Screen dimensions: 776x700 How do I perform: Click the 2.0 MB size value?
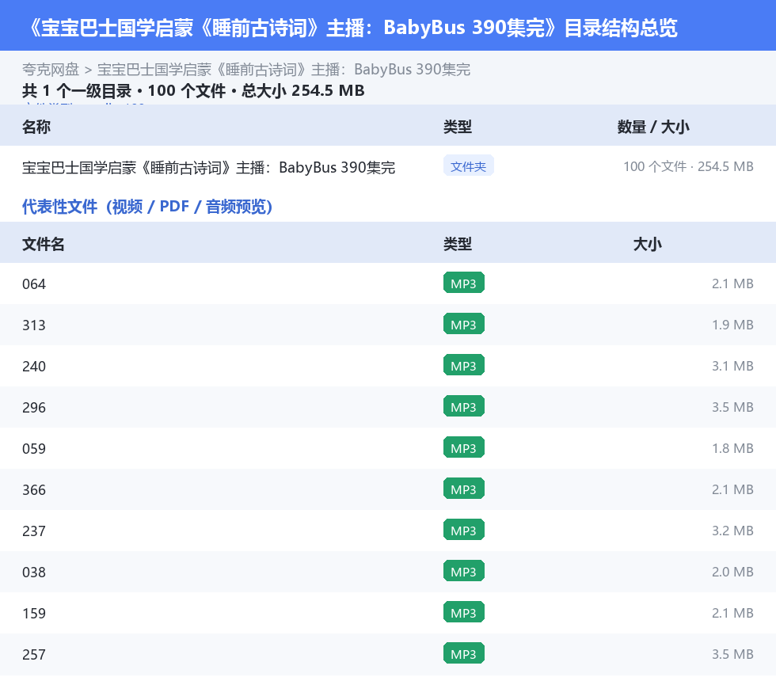click(x=732, y=571)
